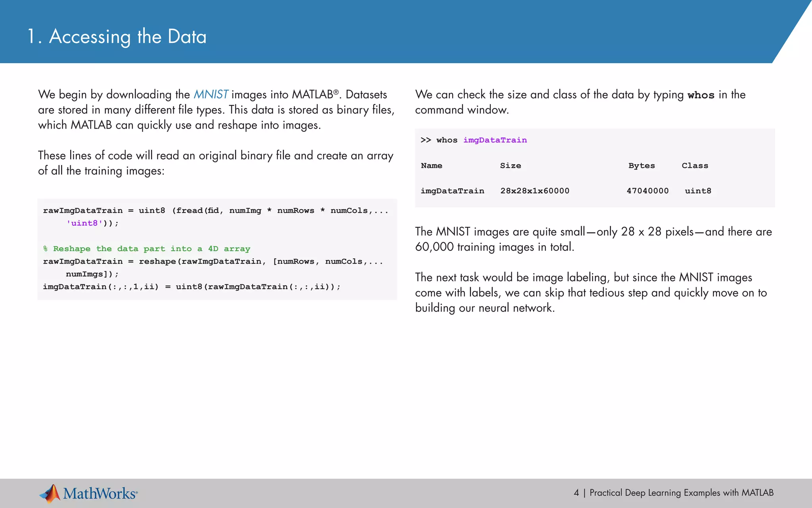
Task: Click the purple 'uint8' string literal
Action: [84, 223]
